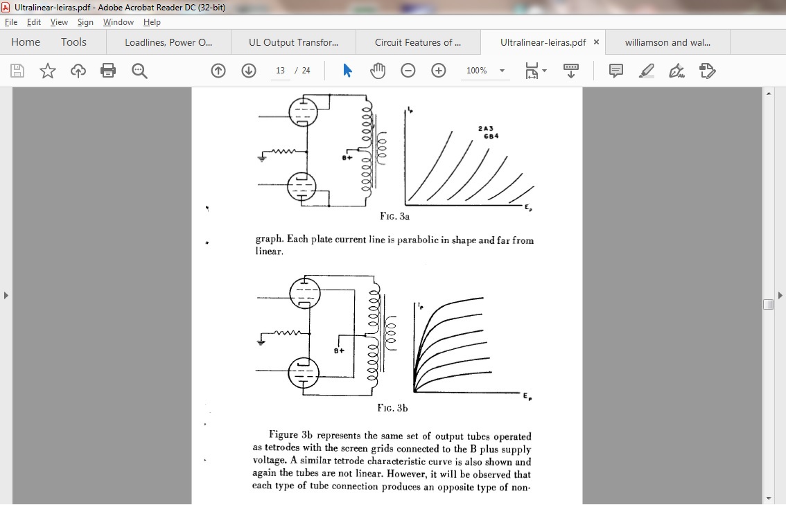Click the fit page width icon
Viewport: 786px width, 532px height.
click(x=532, y=71)
